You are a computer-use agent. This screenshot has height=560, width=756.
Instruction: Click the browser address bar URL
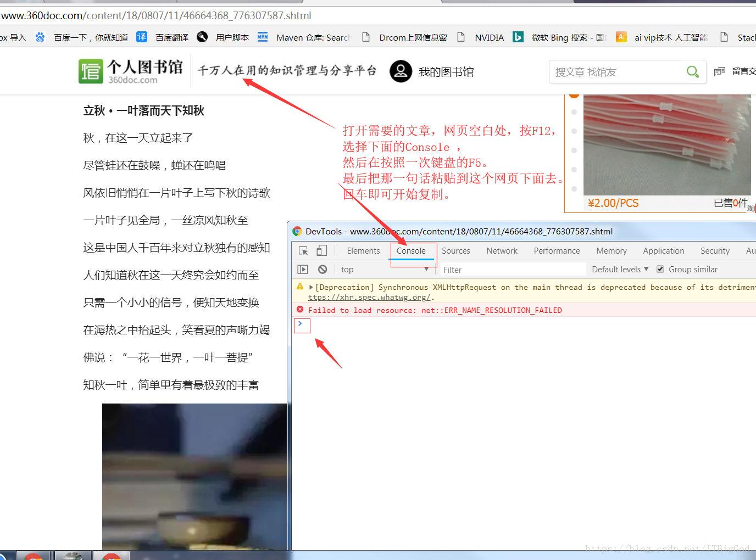pyautogui.click(x=155, y=15)
